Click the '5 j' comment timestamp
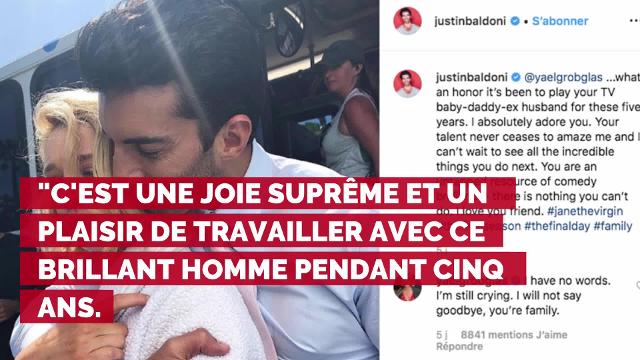The image size is (640, 360). tap(442, 335)
